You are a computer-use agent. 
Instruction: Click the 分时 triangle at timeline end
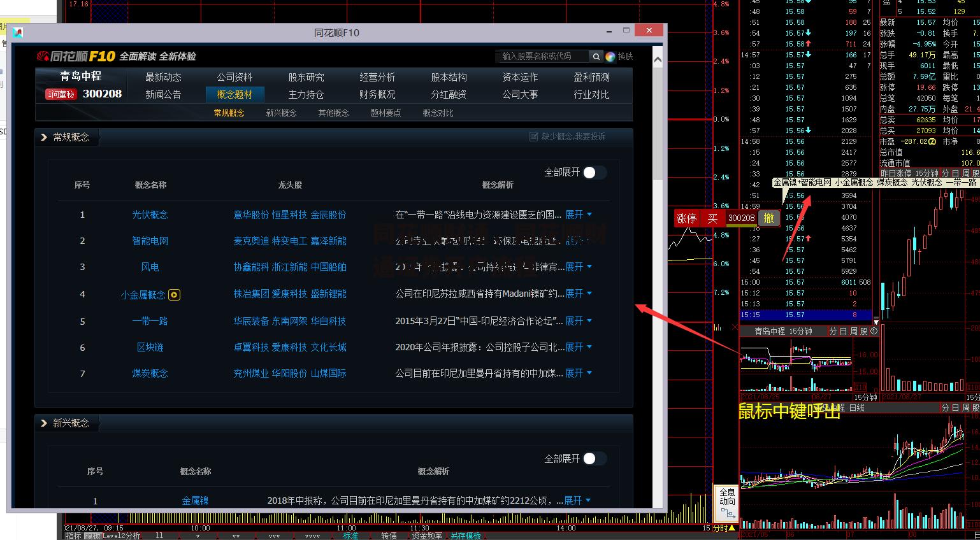(732, 528)
